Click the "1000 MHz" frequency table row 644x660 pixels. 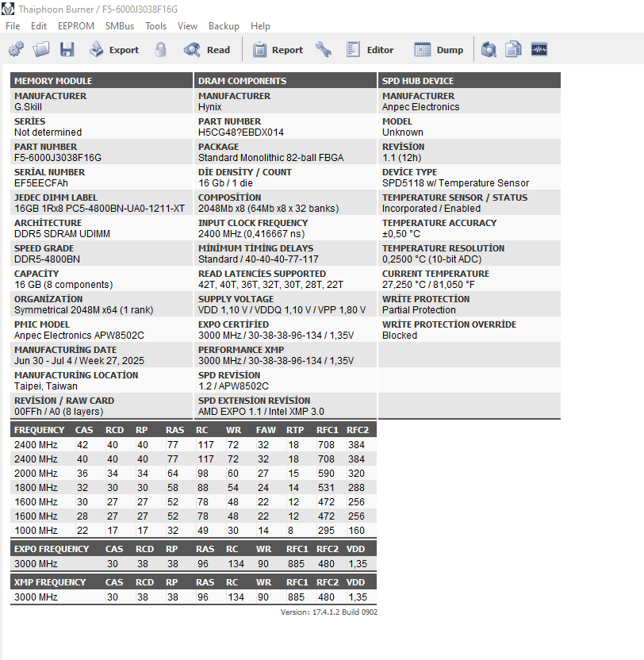194,531
